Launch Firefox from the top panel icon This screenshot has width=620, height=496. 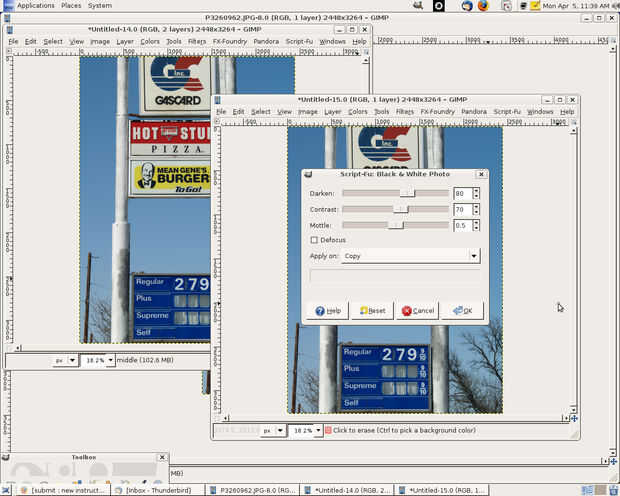(x=483, y=6)
